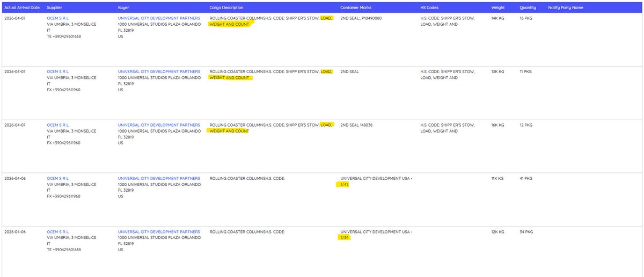Open Universal City Development Partners buyer in 12K KG row

(x=159, y=232)
